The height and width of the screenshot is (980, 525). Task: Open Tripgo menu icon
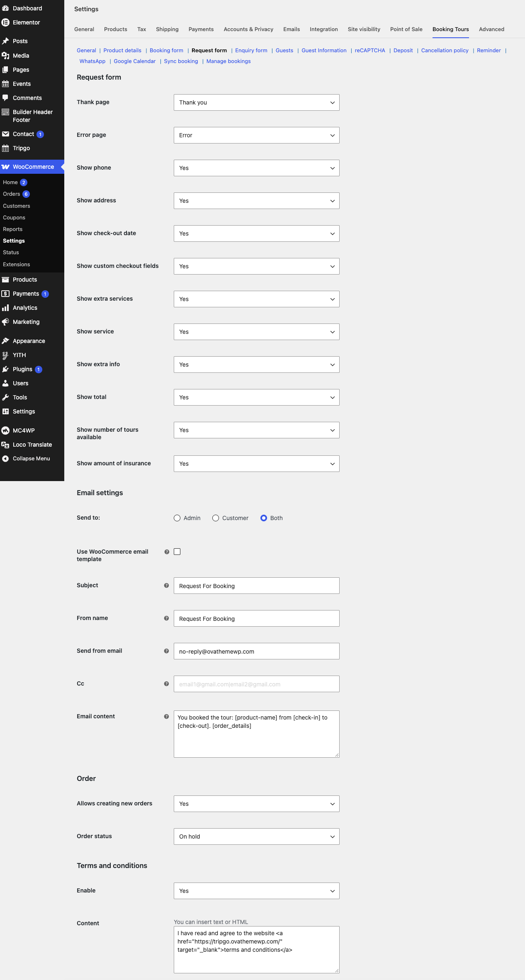pos(5,148)
